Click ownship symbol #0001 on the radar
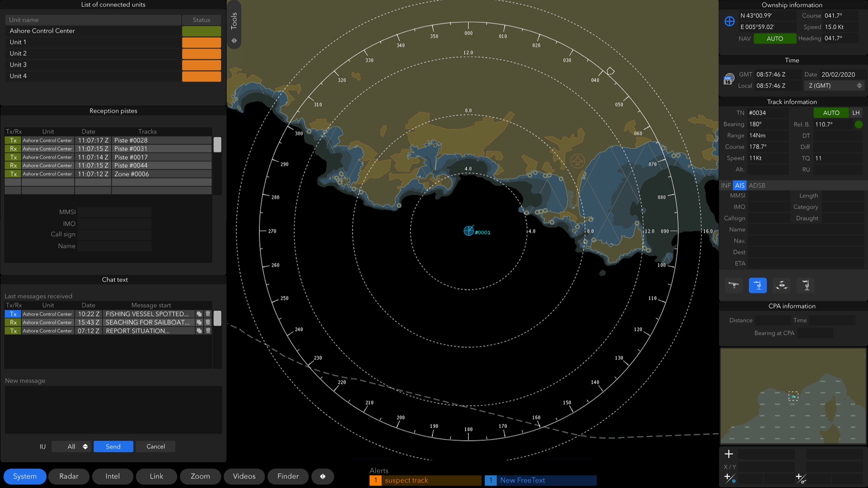This screenshot has width=868, height=488. click(x=469, y=230)
